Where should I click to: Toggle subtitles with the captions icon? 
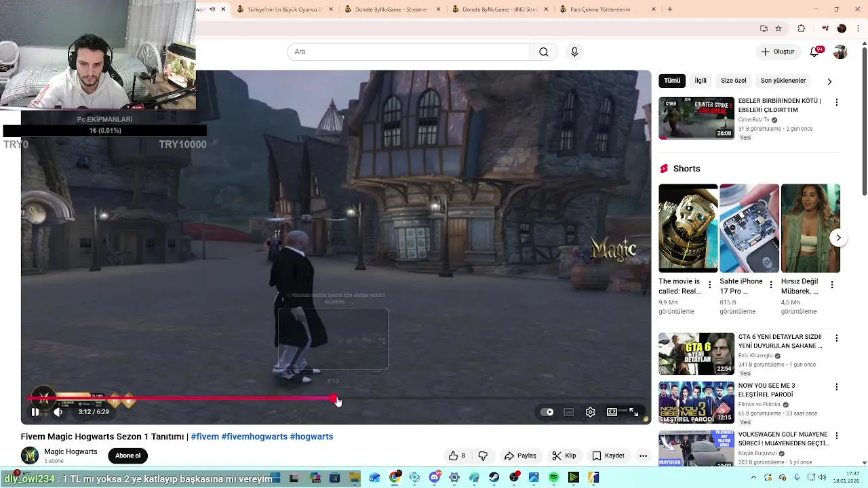pyautogui.click(x=569, y=412)
